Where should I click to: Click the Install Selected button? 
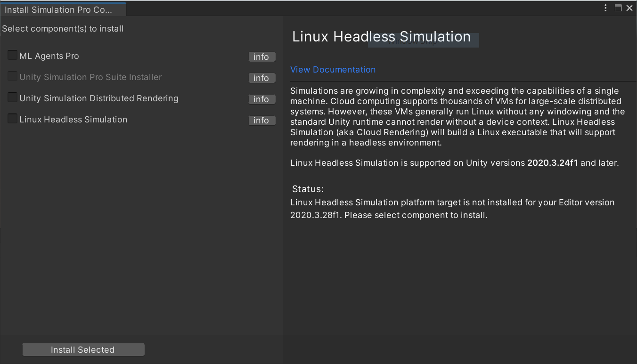pyautogui.click(x=83, y=350)
